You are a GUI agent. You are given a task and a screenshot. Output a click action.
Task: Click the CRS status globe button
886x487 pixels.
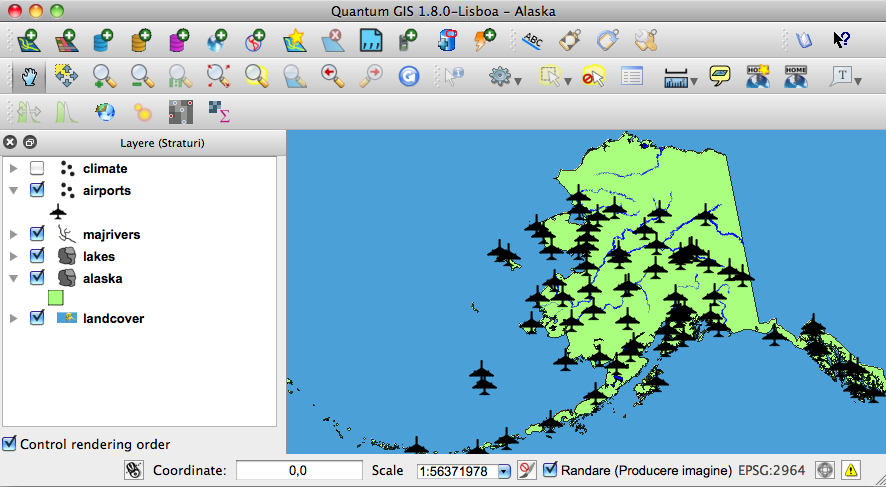pos(825,470)
